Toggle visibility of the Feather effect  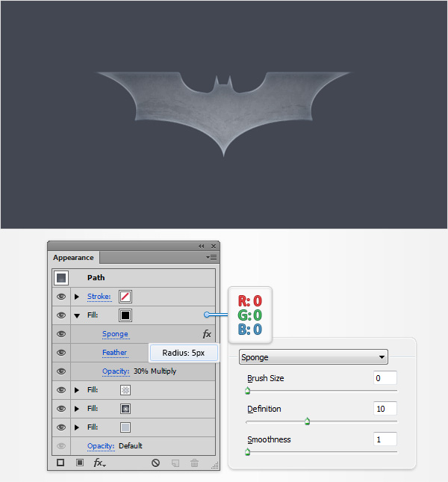pyautogui.click(x=61, y=353)
